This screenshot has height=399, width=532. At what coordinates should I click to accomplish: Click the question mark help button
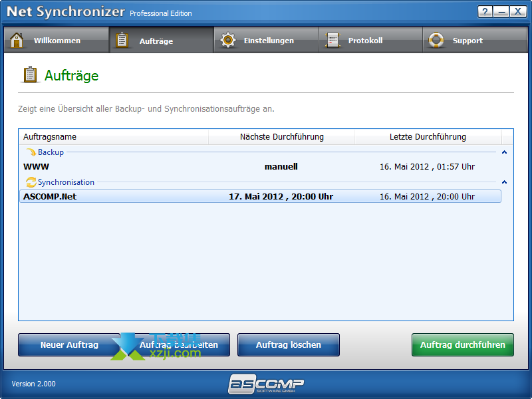point(485,12)
